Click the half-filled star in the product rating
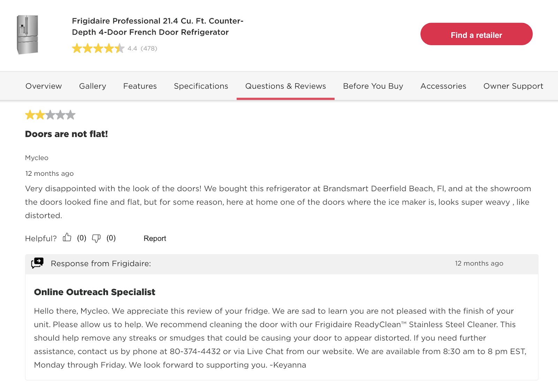Viewport: 558px width, 392px height. coord(120,48)
